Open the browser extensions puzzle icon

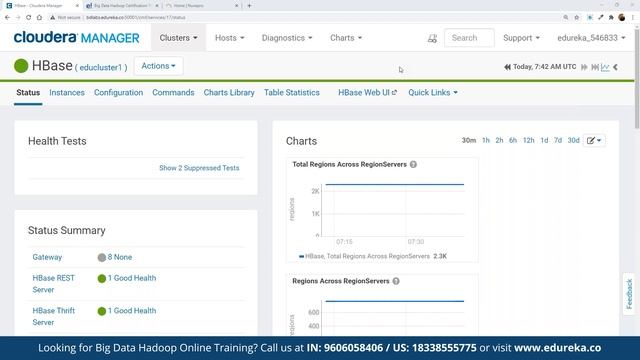(x=611, y=18)
